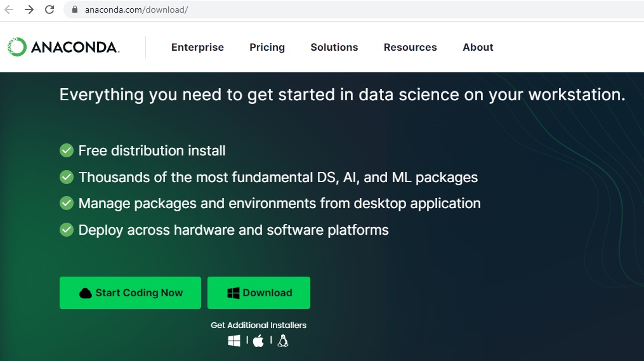
Task: Click the Thousands of packages bullet text
Action: tap(278, 178)
